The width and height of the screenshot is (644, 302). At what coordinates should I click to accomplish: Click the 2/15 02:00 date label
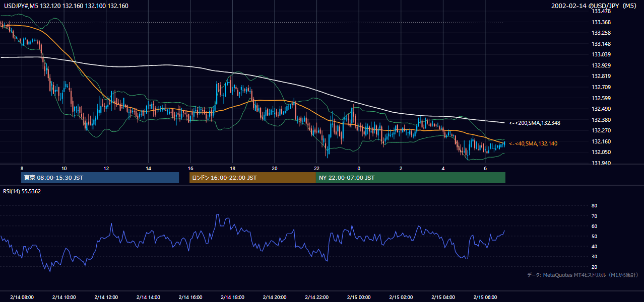(x=401, y=297)
